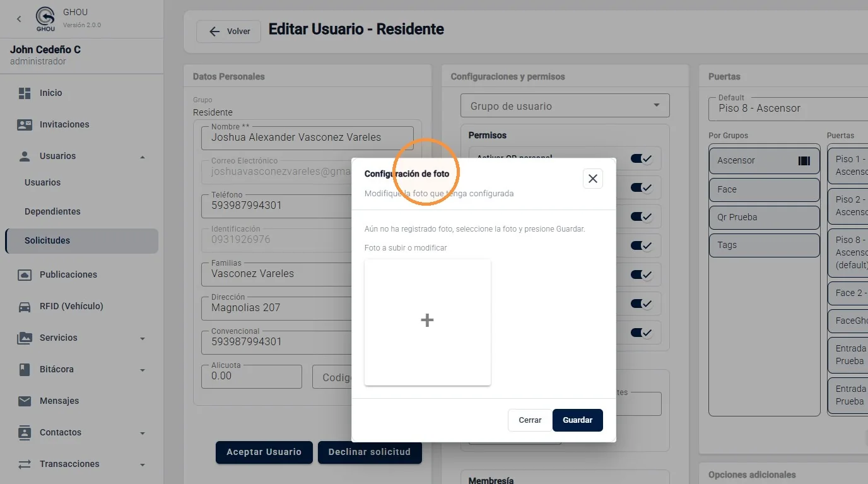
Task: Click the plus icon to upload a photo
Action: (427, 321)
